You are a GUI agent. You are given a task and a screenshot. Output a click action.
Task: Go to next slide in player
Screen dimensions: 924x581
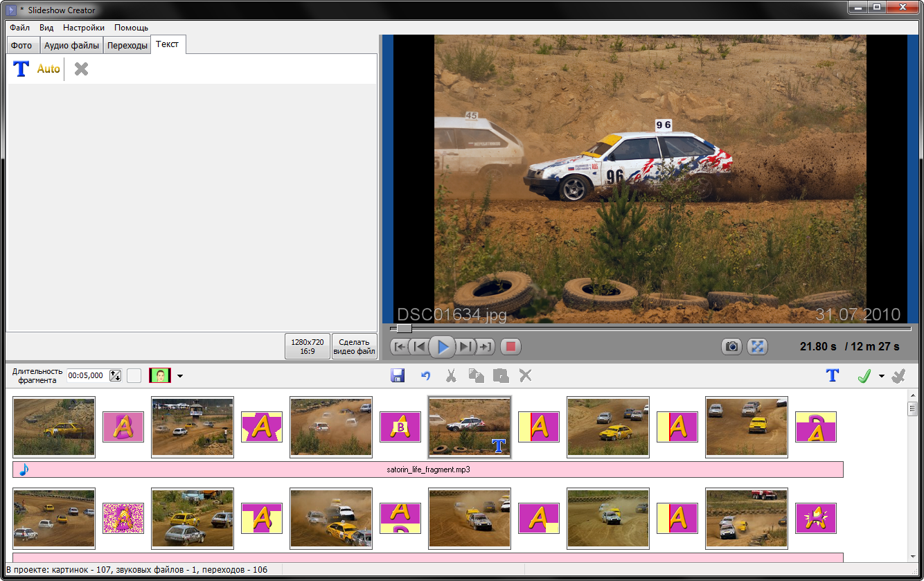467,346
